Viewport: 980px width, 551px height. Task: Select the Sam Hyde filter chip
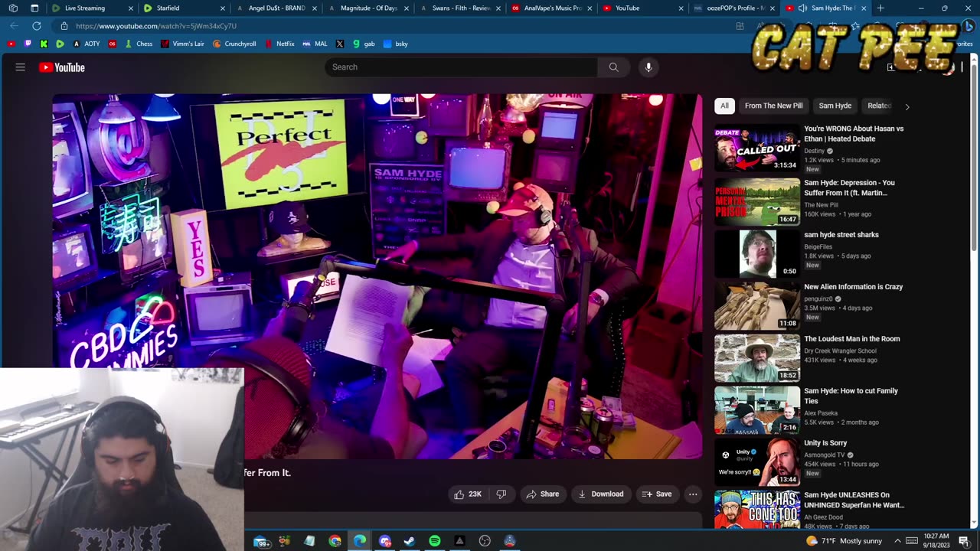[835, 106]
